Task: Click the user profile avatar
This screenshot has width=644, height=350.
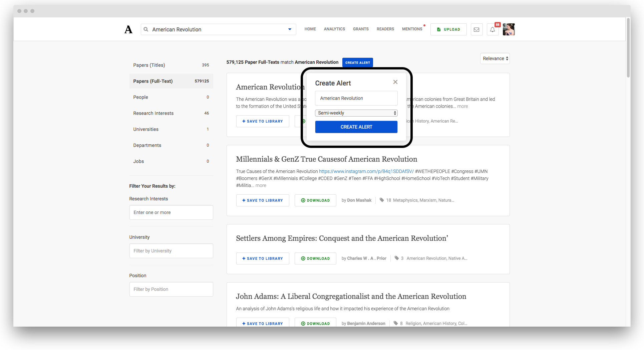Action: (x=509, y=29)
